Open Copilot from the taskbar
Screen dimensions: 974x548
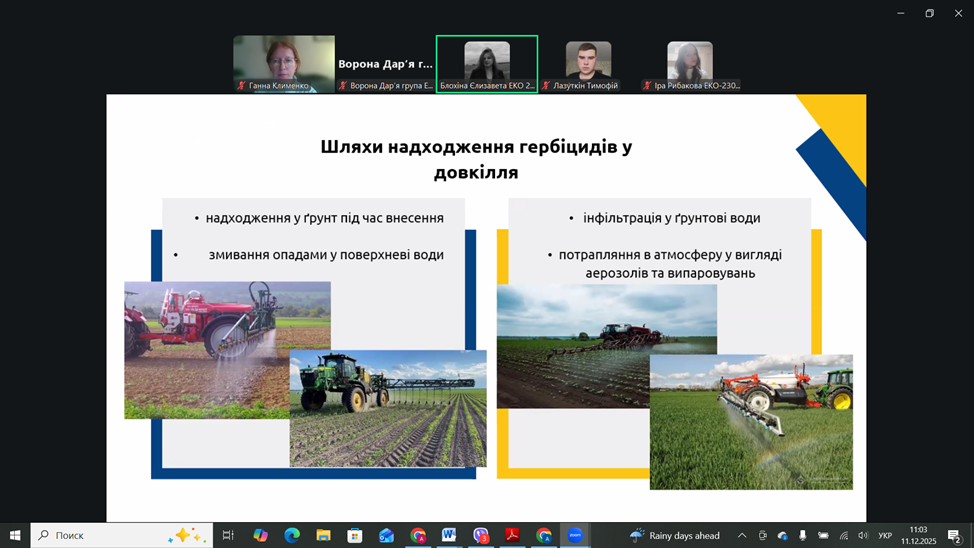point(260,536)
